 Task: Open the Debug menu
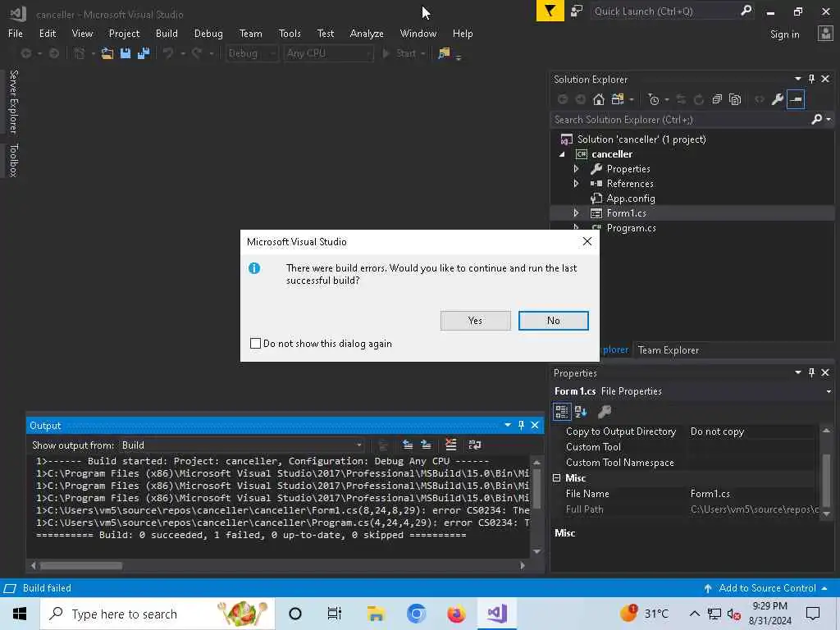208,33
